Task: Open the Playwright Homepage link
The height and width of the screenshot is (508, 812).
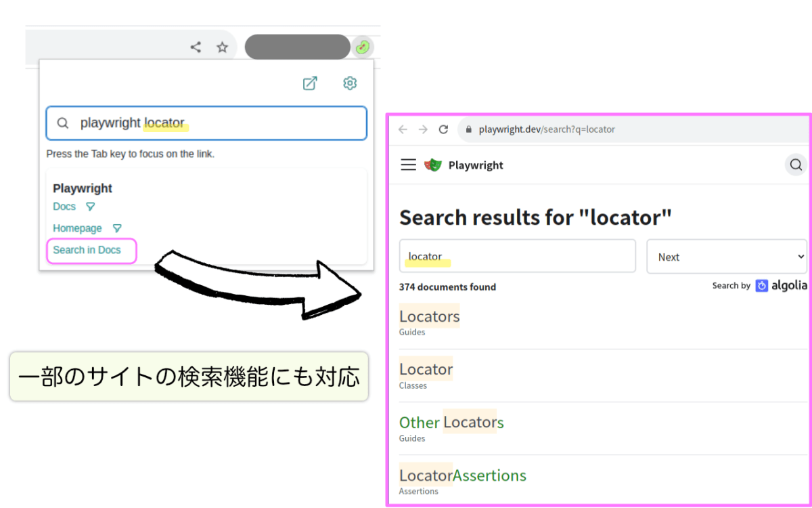Action: [77, 228]
